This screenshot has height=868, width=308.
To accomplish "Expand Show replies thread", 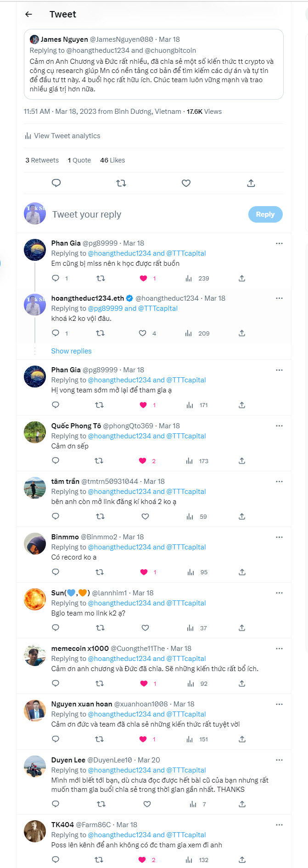I will pyautogui.click(x=71, y=351).
